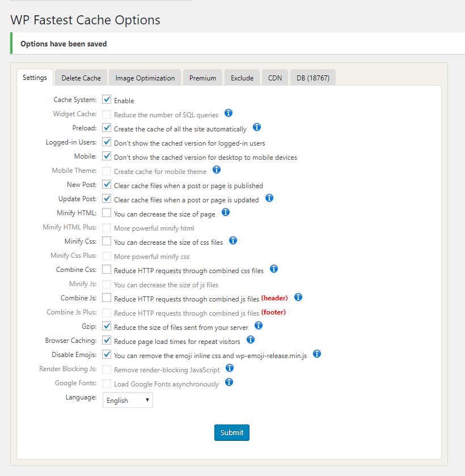Screen dimensions: 465x476
Task: Enable the Minify HTML checkbox
Action: pyautogui.click(x=107, y=213)
